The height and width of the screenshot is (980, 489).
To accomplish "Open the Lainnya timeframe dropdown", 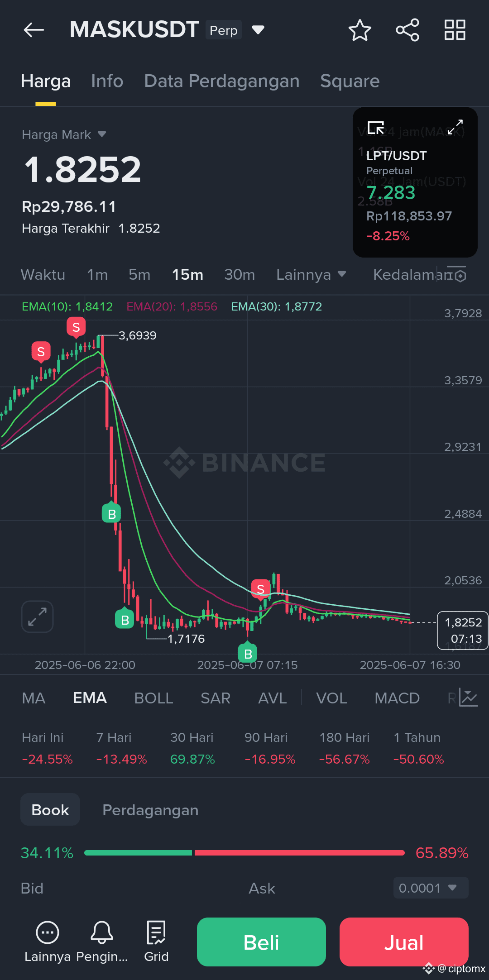I will pyautogui.click(x=311, y=275).
